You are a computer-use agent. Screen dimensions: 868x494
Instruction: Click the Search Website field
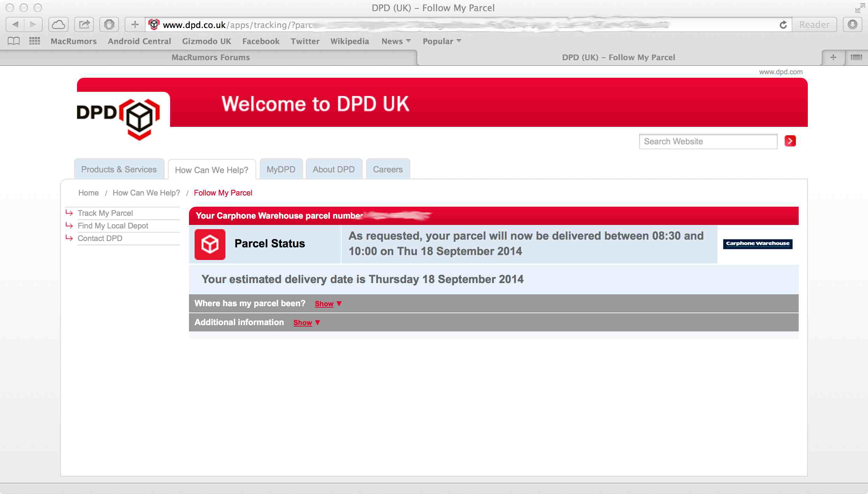tap(708, 141)
